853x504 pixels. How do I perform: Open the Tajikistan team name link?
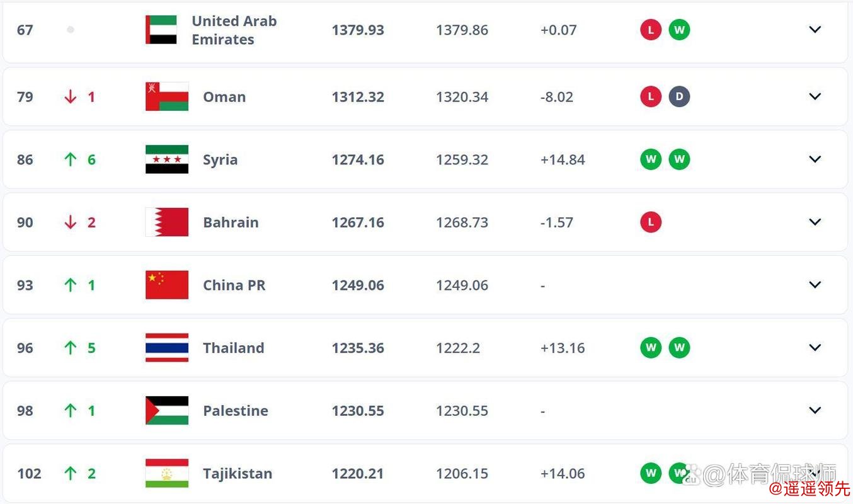click(238, 473)
